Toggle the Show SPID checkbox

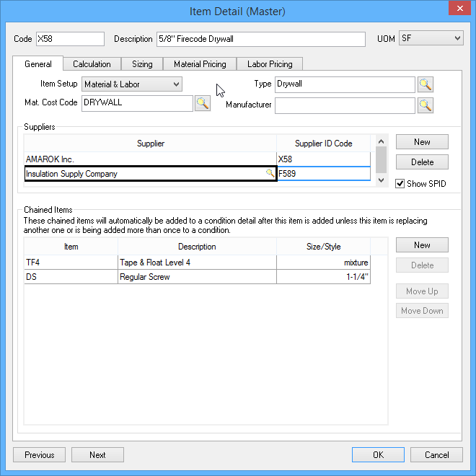400,184
